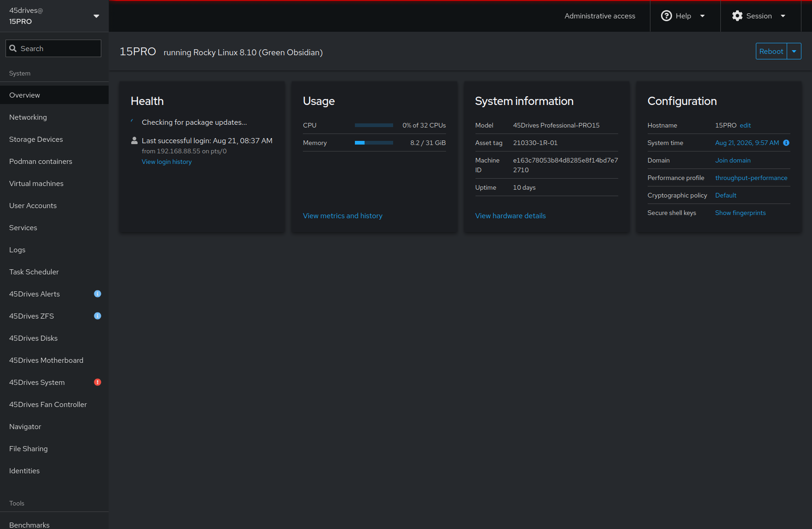Open View metrics and history link
The height and width of the screenshot is (529, 812).
pyautogui.click(x=342, y=215)
